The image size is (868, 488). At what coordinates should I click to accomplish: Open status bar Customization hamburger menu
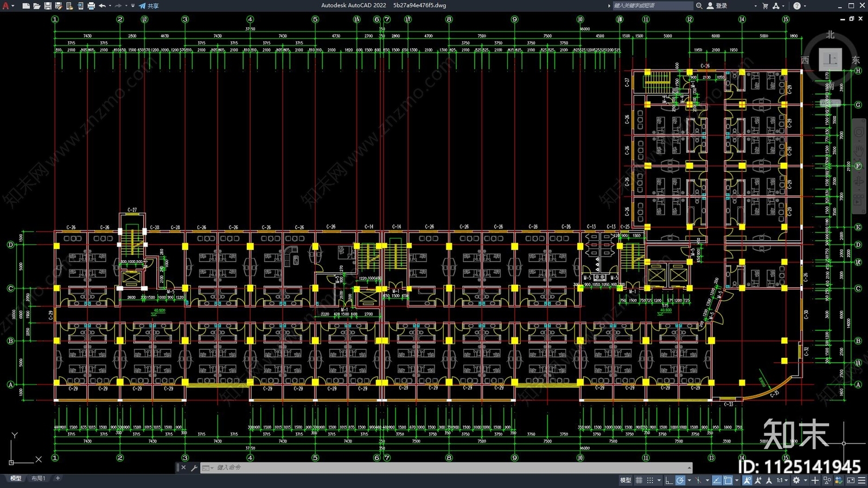[x=861, y=480]
